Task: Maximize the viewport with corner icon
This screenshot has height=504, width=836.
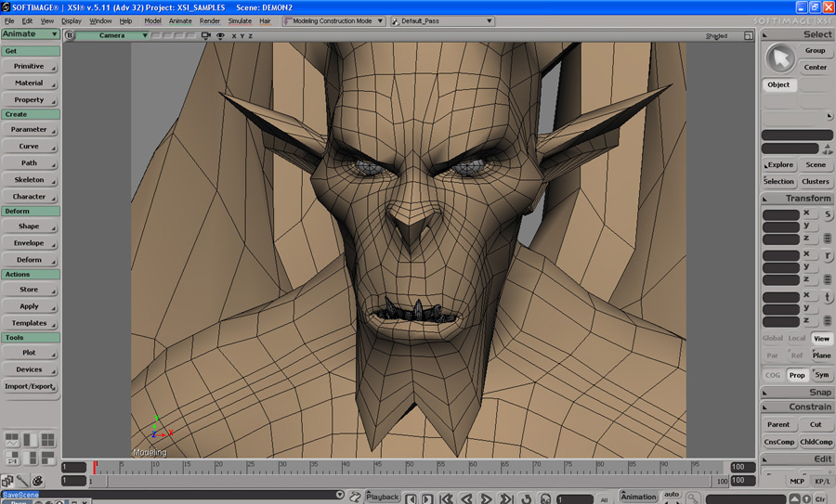Action: 749,35
